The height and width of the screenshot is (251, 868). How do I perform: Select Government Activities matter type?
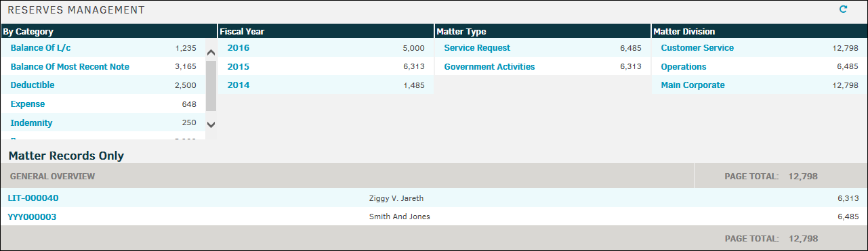[x=489, y=67]
